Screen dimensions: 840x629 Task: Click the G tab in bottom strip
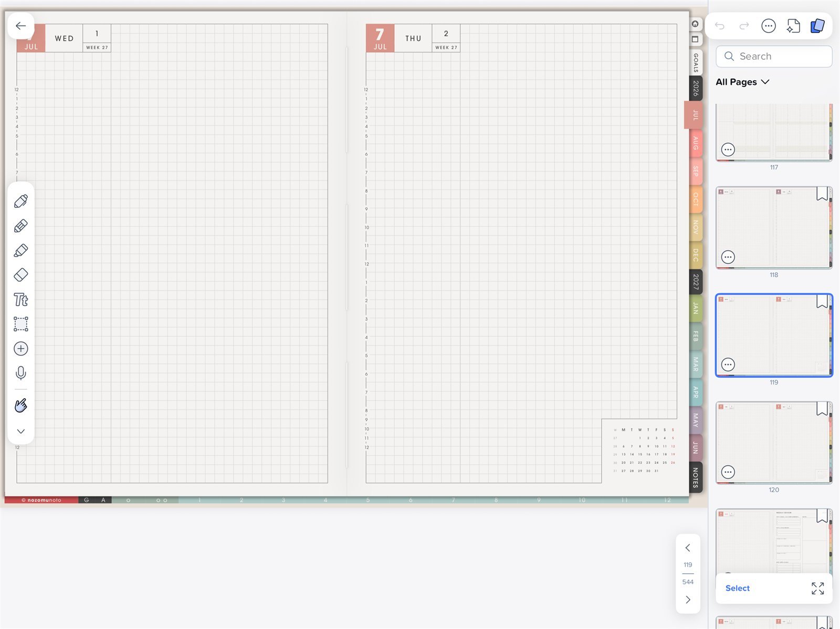[x=87, y=500]
